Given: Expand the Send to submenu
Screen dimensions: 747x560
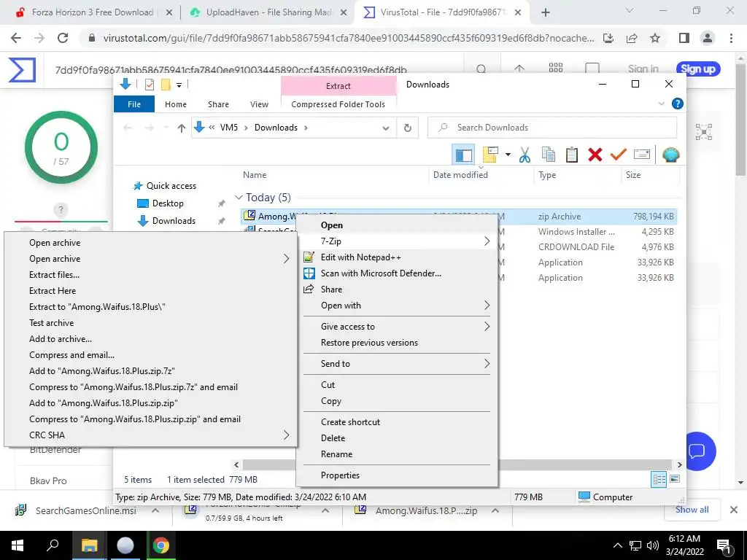Looking at the screenshot, I should [396, 363].
